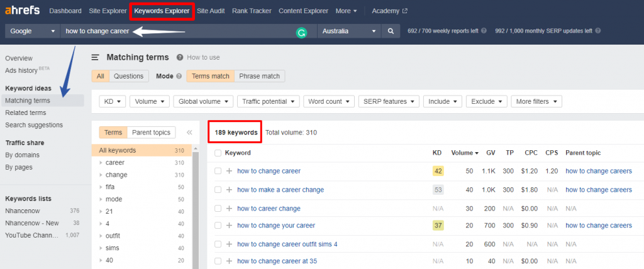Open the Exclude filter dropdown
Screen dimensions: 644x269
click(487, 101)
